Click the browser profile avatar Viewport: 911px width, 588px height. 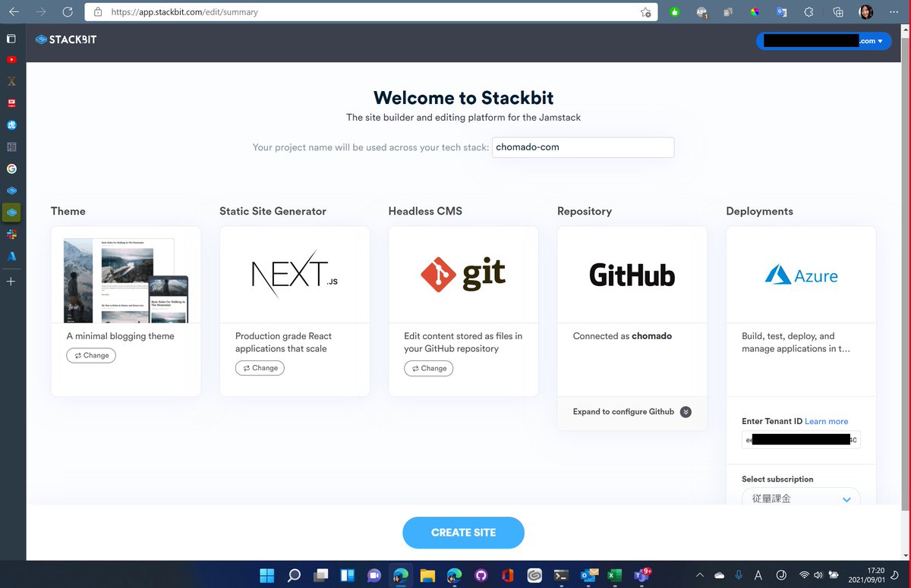click(865, 12)
